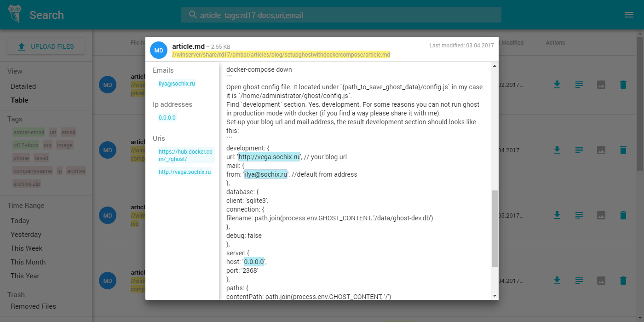Show text preview for the first row
Screen dimensions: 644x322
point(579,85)
